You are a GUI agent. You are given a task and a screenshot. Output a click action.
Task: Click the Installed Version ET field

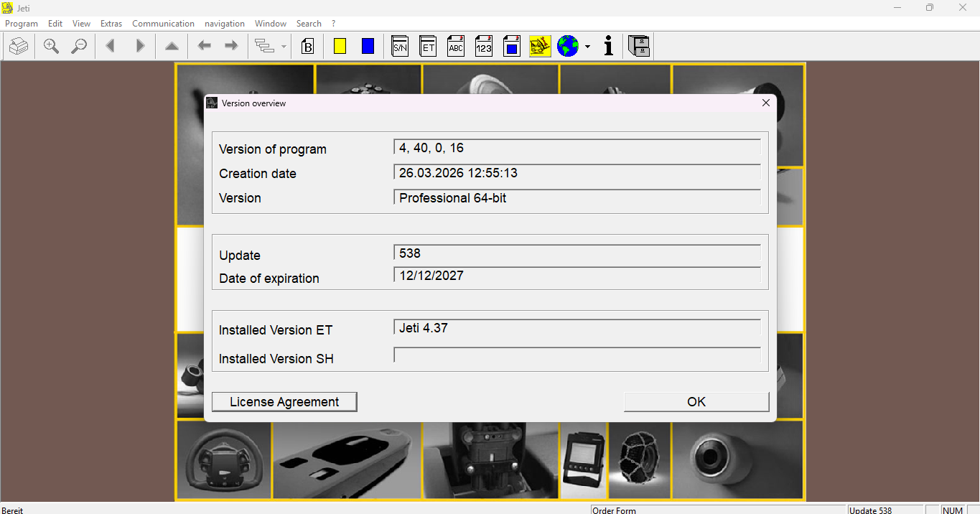[x=577, y=328]
